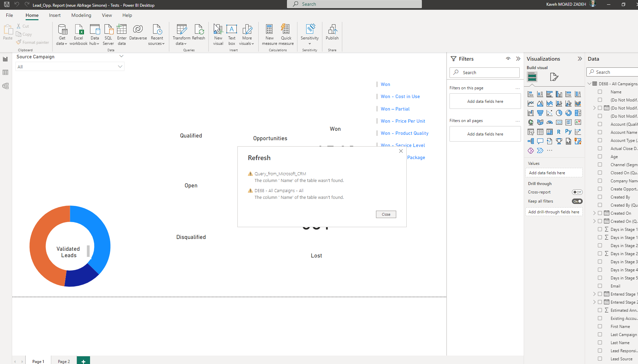The width and height of the screenshot is (638, 364).
Task: Switch to Page 2 tab
Action: tap(64, 361)
